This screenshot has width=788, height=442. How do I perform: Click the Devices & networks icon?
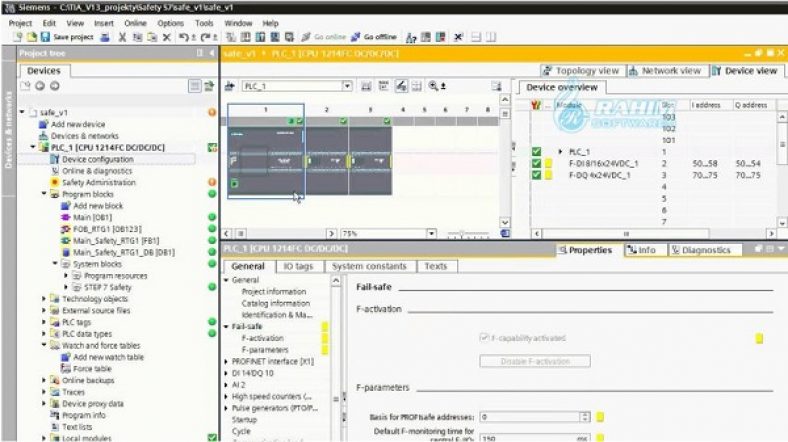pyautogui.click(x=44, y=136)
